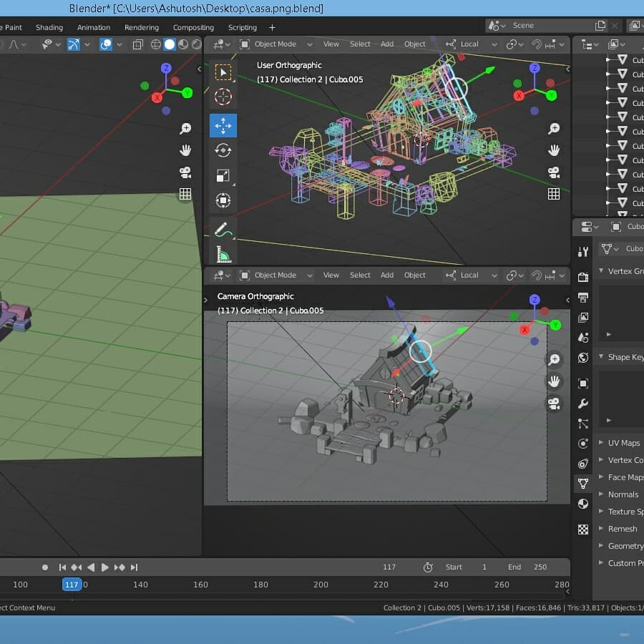644x644 pixels.
Task: Open Object Mode dropdown in Camera viewport
Action: pos(276,275)
